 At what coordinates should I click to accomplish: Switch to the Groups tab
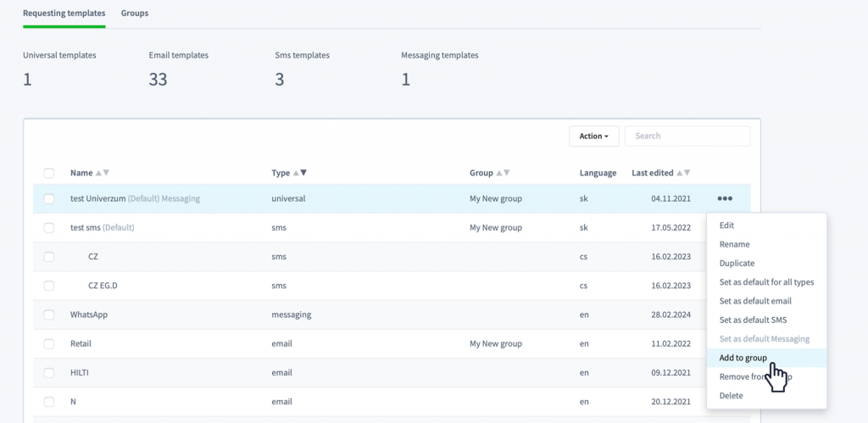click(x=135, y=13)
